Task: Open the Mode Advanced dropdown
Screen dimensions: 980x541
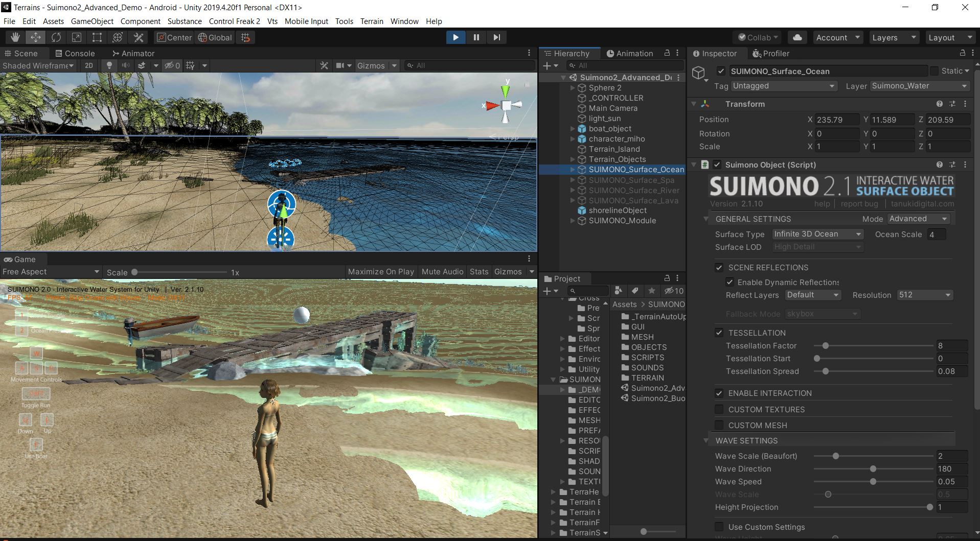Action: pyautogui.click(x=919, y=219)
